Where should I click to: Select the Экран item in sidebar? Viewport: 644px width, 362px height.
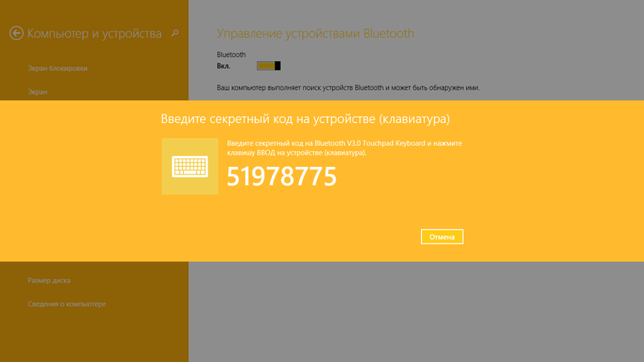pos(37,92)
